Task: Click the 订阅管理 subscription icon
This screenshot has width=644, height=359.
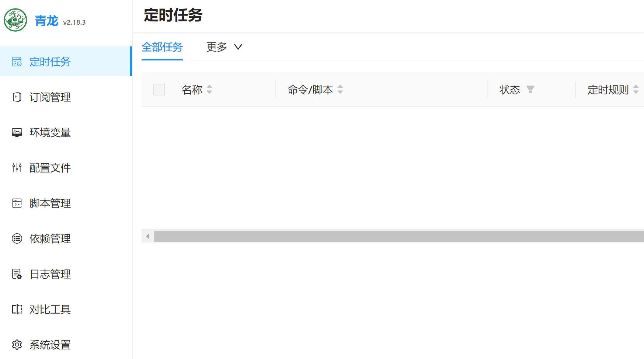Action: coord(17,97)
